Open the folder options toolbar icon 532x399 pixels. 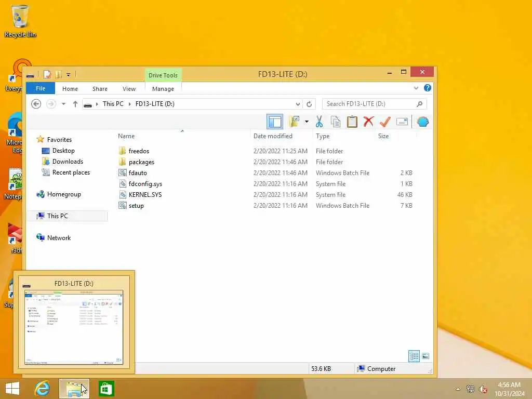pyautogui.click(x=295, y=122)
